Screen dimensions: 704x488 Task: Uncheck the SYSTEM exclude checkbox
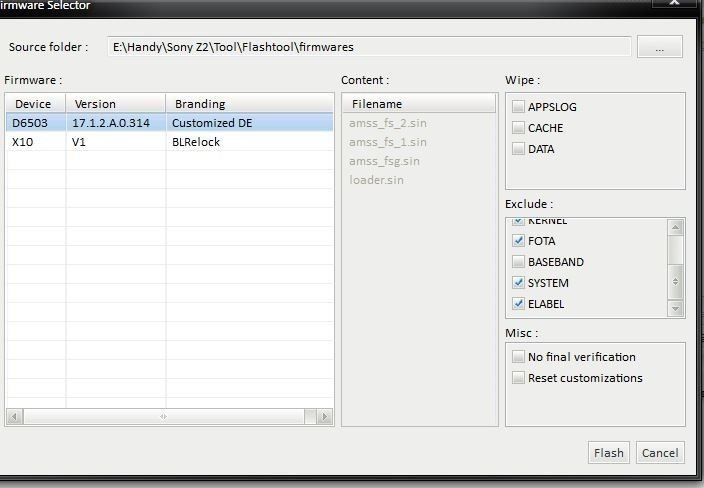coord(518,283)
